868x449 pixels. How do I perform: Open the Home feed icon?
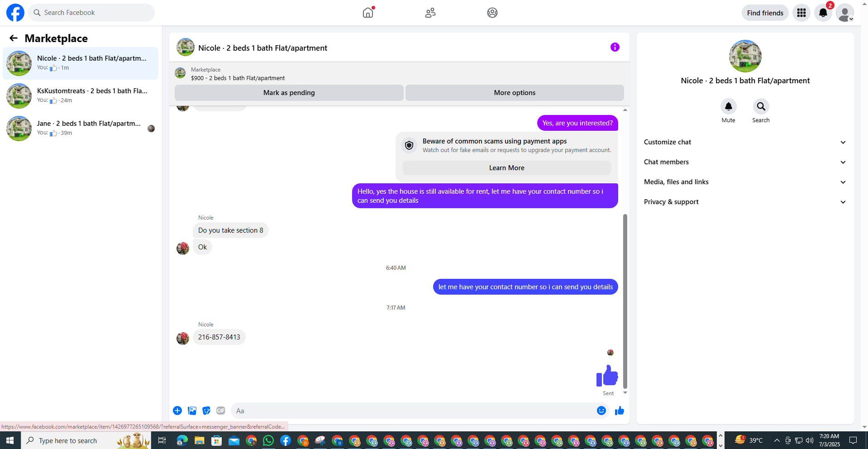[x=368, y=13]
